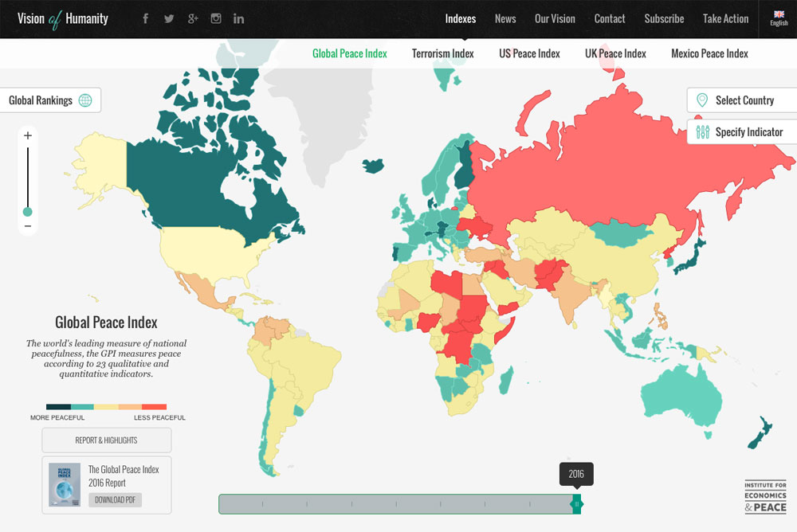Switch to the Mexico Peace Index tab
The height and width of the screenshot is (532, 797).
[x=709, y=53]
